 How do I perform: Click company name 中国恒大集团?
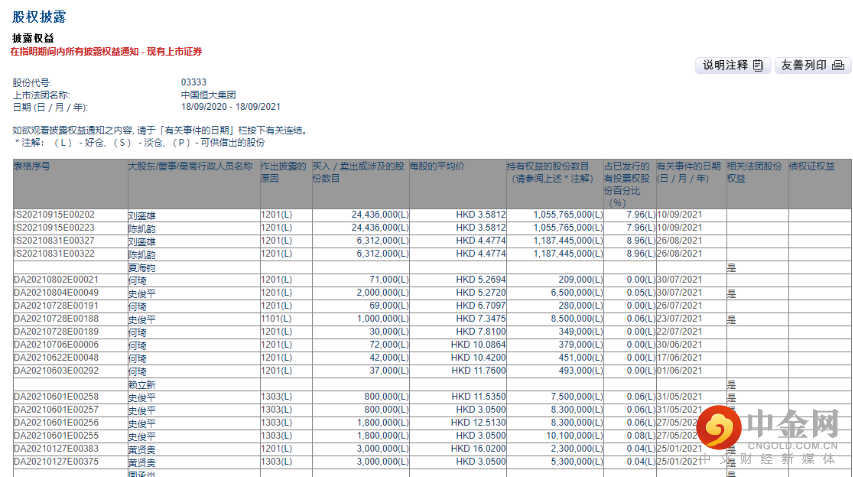pyautogui.click(x=208, y=95)
